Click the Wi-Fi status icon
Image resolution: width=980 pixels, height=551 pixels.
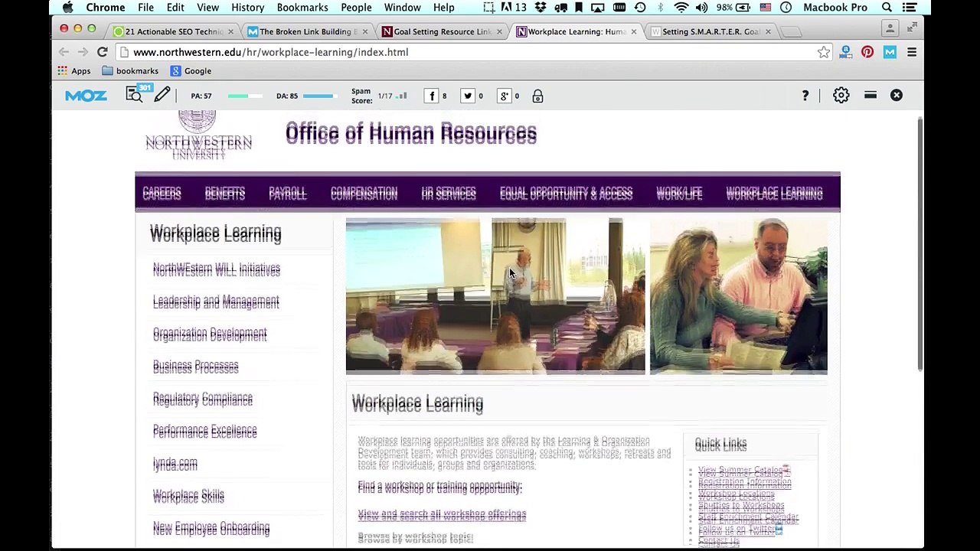pyautogui.click(x=681, y=8)
